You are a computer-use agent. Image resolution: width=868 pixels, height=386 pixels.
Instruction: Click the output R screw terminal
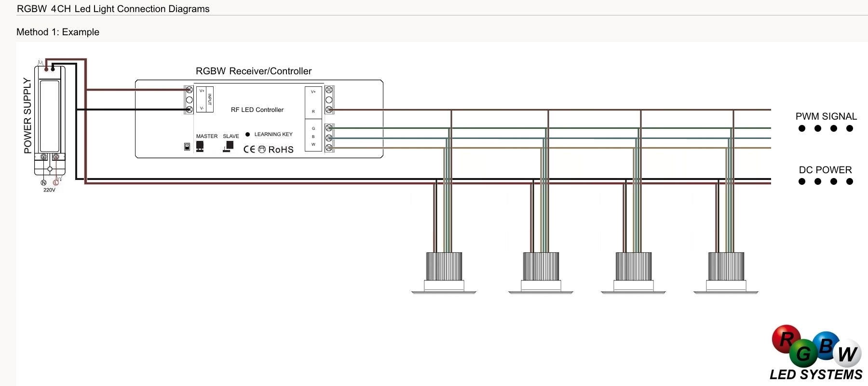[x=329, y=110]
